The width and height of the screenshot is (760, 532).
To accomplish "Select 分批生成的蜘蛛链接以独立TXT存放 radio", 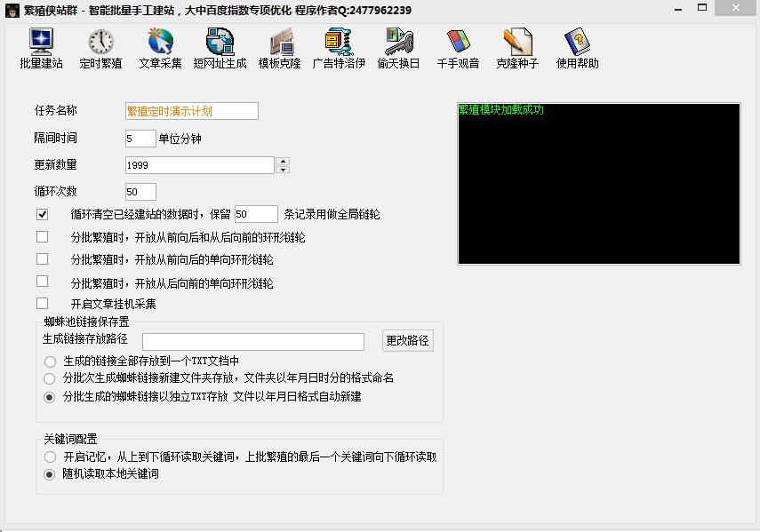I will 50,397.
